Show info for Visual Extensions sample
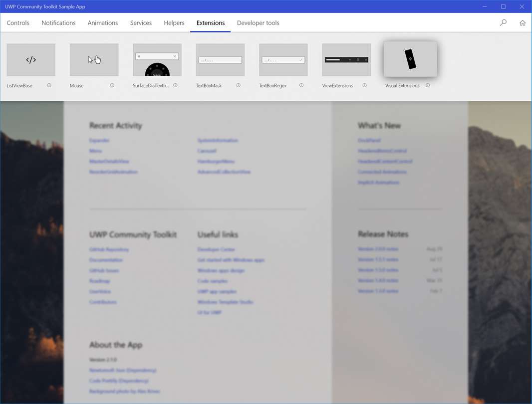 428,85
